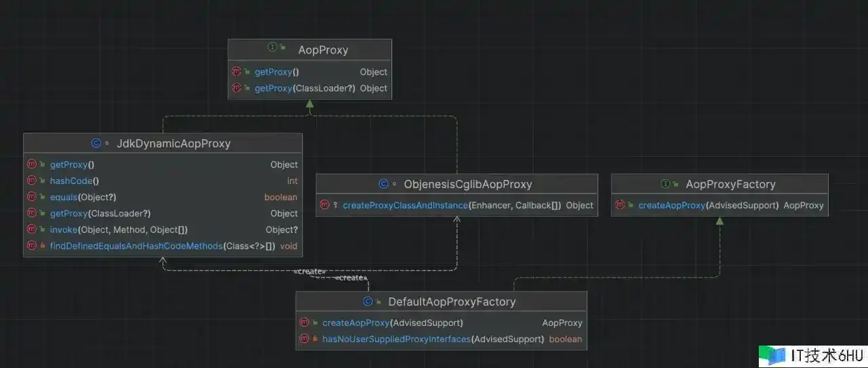
Task: Click method icon next to findDefinedEqualsAndHashCodeMethods
Action: (32, 246)
